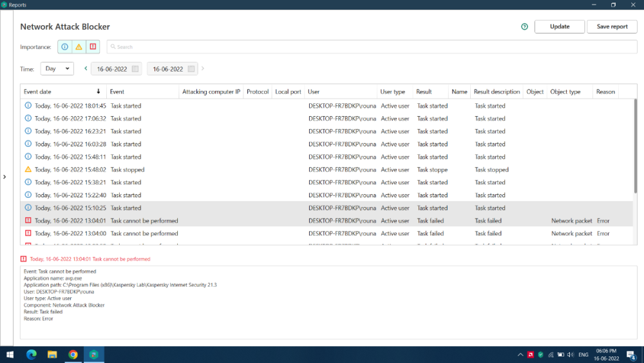The height and width of the screenshot is (363, 644).
Task: Select the 'Today, 16-06-2022 18:01:45' row text
Action: (70, 106)
